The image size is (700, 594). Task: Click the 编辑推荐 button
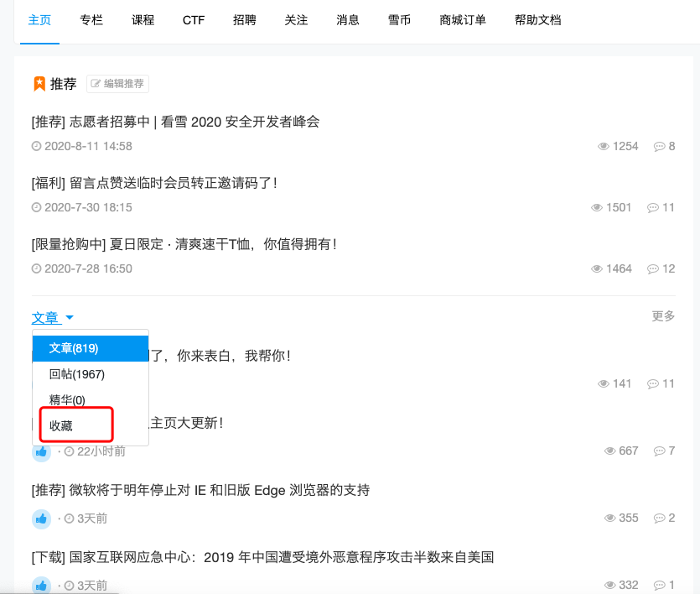coord(117,84)
